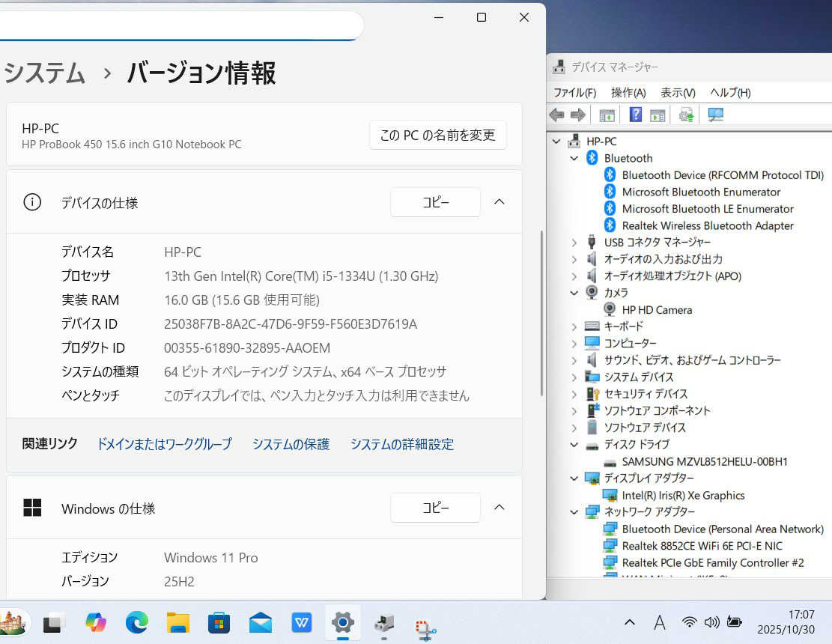832x644 pixels.
Task: Open the 表示(V) menu
Action: (678, 92)
